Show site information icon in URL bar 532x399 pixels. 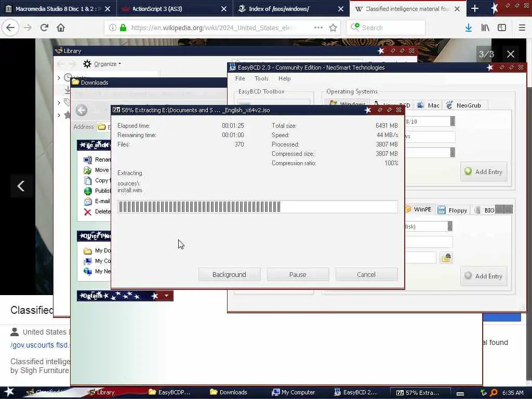(x=112, y=28)
